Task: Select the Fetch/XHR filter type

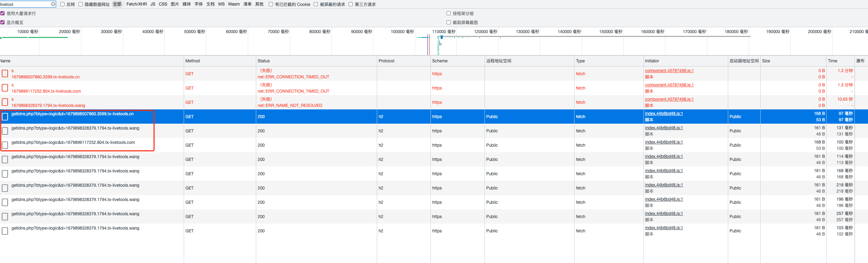Action: [136, 4]
